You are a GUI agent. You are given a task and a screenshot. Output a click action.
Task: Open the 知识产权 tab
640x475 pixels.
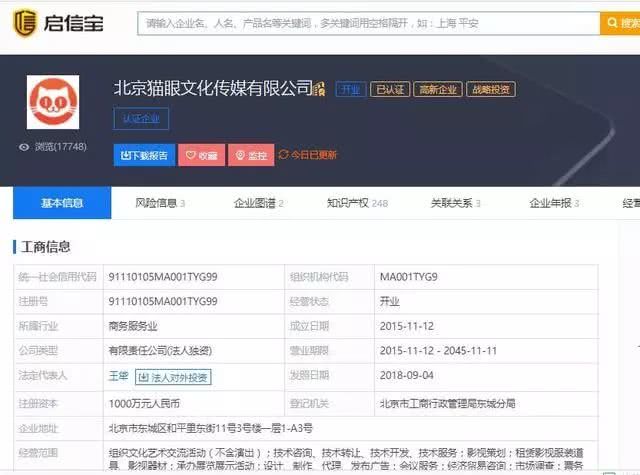(357, 203)
